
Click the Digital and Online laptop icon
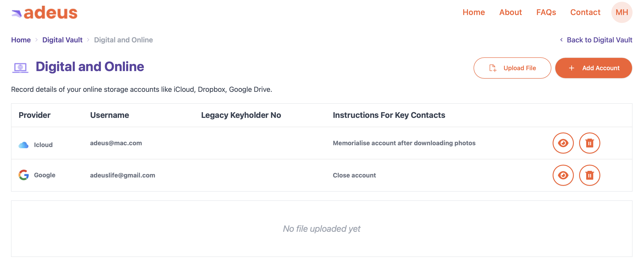point(20,68)
